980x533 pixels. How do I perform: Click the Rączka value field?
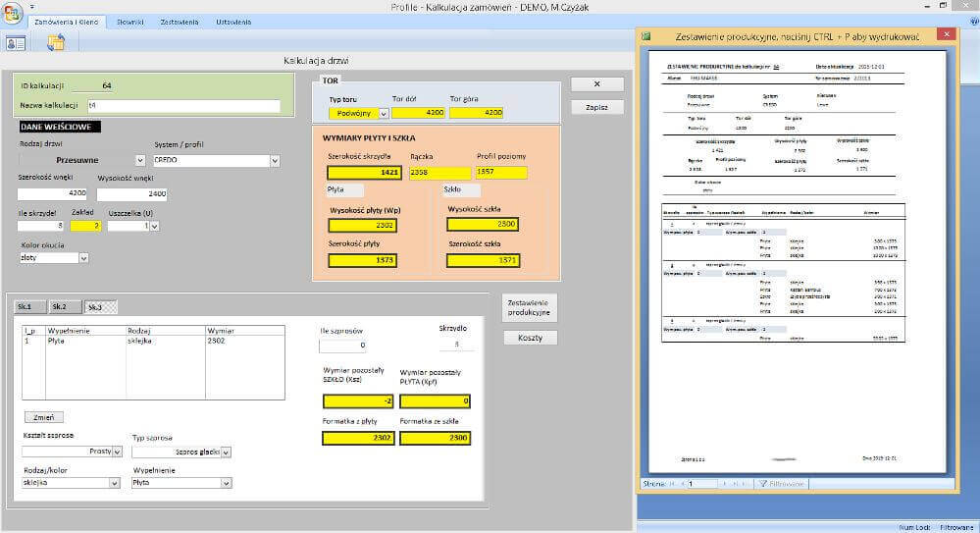tap(440, 172)
